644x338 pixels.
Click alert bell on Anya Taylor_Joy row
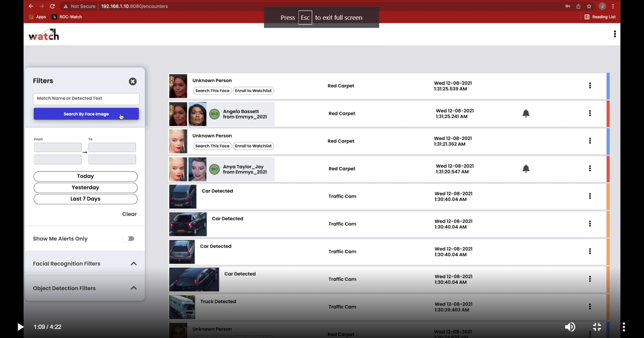pos(526,168)
